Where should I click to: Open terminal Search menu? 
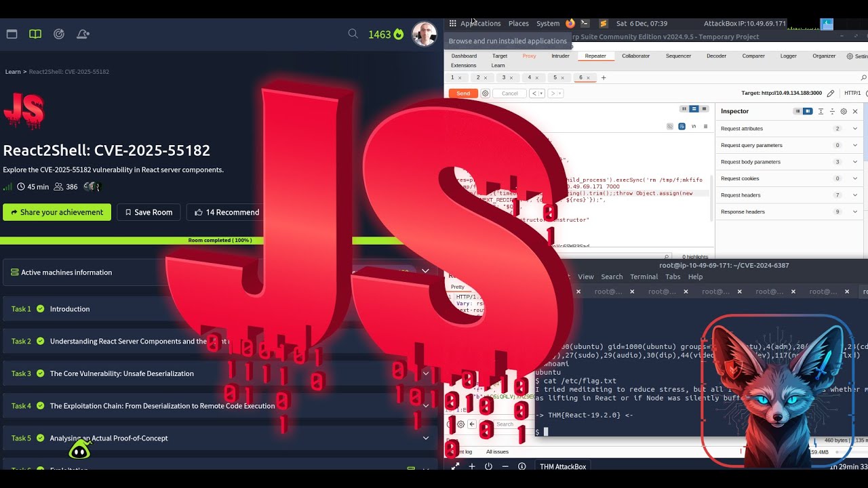612,277
